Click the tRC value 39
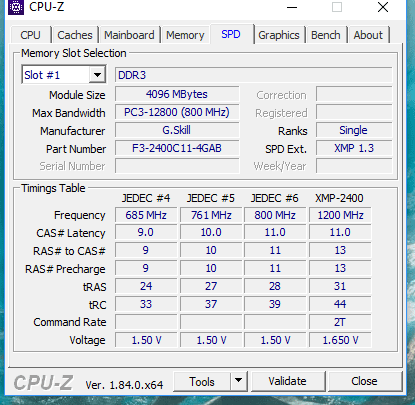Viewport: 415px width, 405px height. coord(275,304)
